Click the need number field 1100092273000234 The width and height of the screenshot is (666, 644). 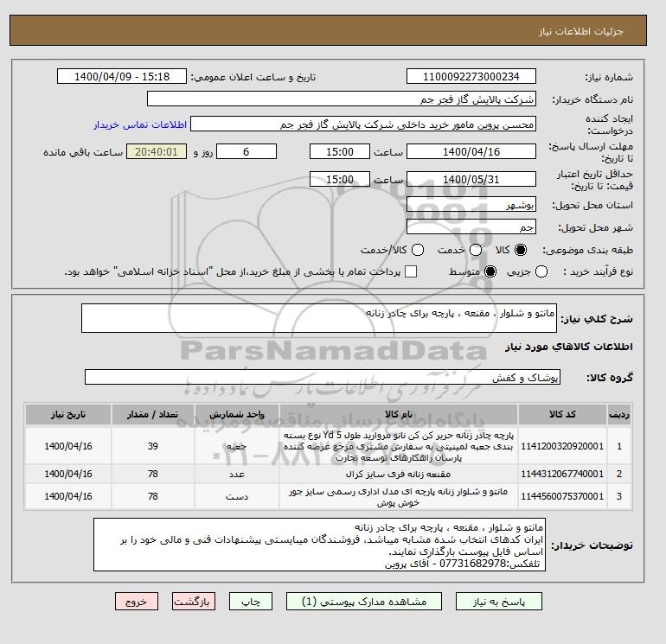(471, 76)
